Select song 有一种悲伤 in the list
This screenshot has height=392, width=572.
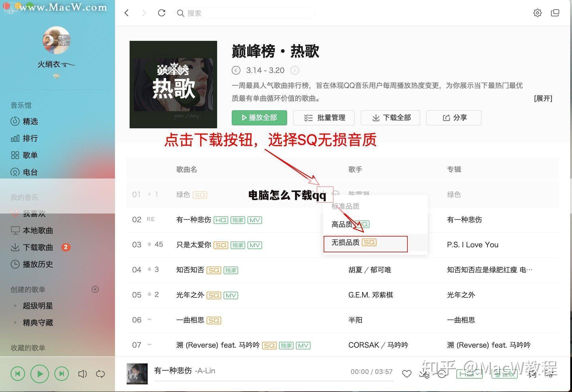tap(194, 220)
